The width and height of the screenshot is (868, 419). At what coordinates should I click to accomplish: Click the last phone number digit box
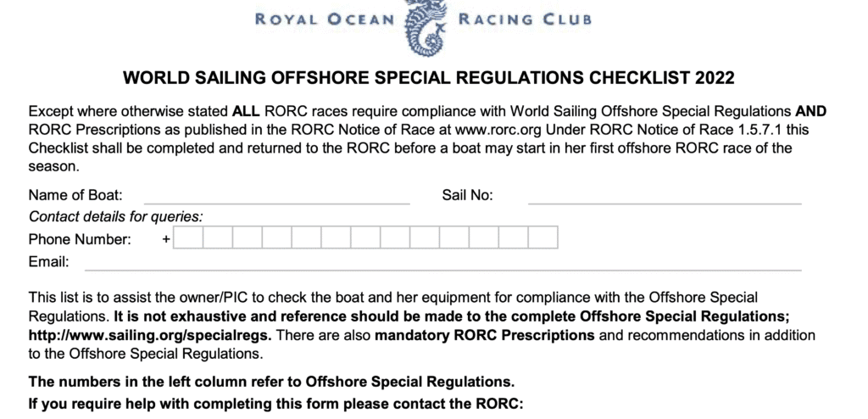click(x=543, y=237)
